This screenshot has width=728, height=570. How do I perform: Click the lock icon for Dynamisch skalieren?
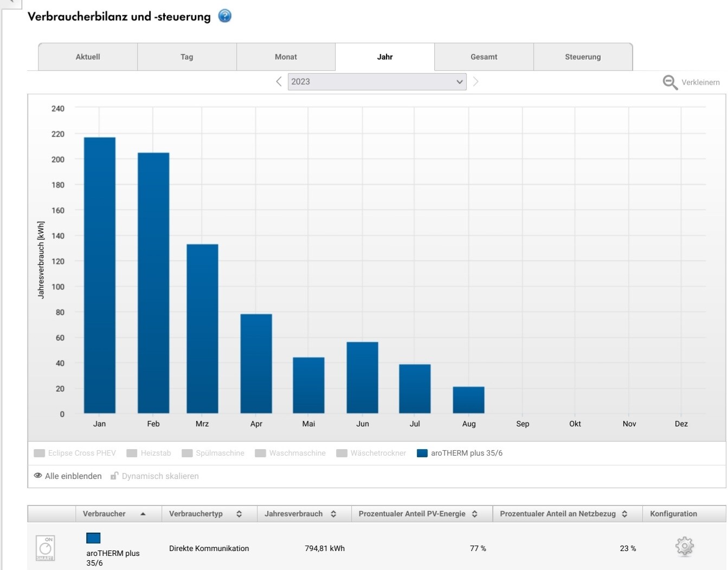tap(114, 476)
